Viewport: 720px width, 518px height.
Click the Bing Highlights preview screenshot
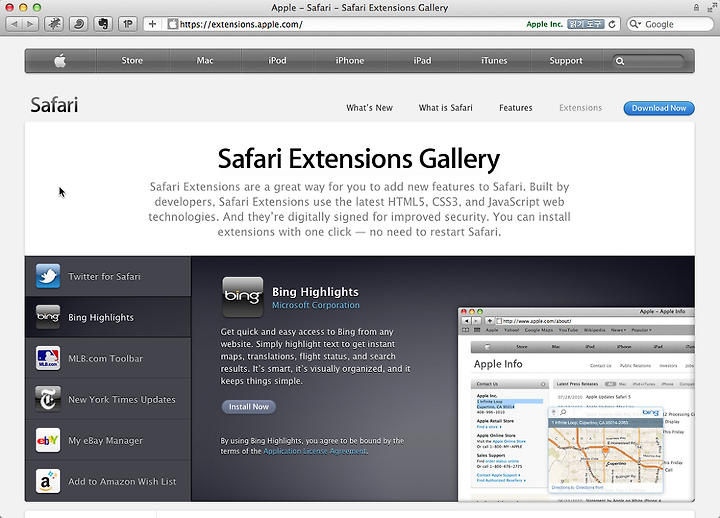pos(576,404)
